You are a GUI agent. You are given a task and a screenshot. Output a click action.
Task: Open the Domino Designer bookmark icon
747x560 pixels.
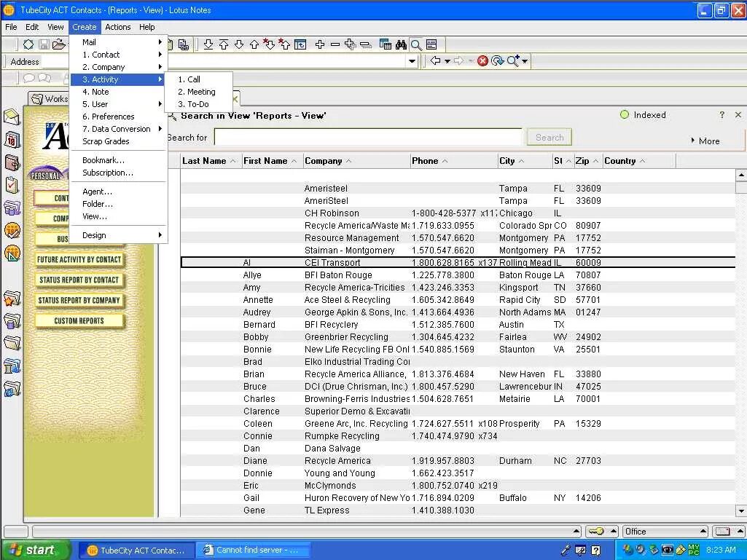tap(12, 253)
